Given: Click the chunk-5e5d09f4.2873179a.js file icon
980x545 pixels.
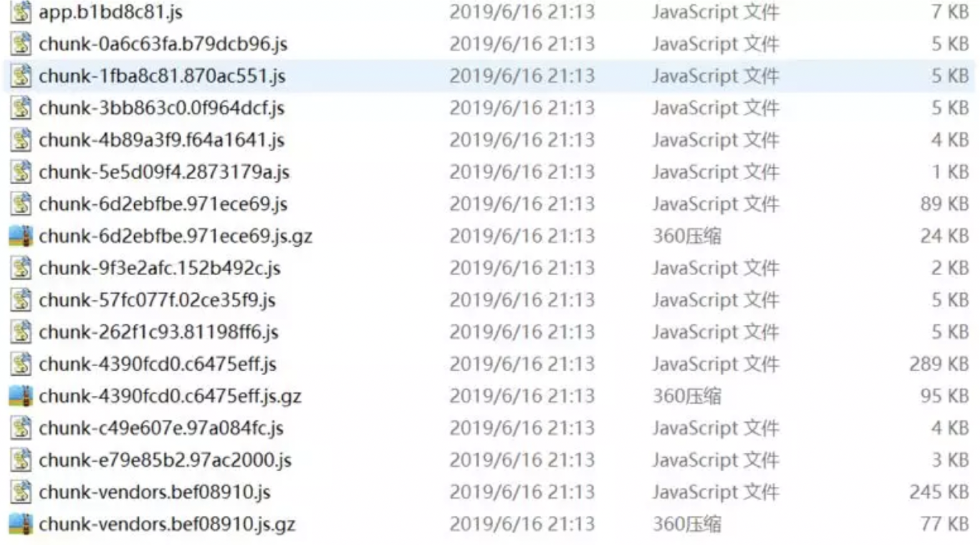Looking at the screenshot, I should [21, 172].
